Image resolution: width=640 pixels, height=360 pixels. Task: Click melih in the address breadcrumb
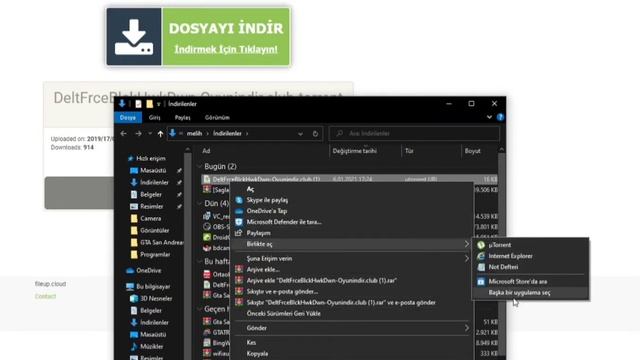click(x=194, y=133)
